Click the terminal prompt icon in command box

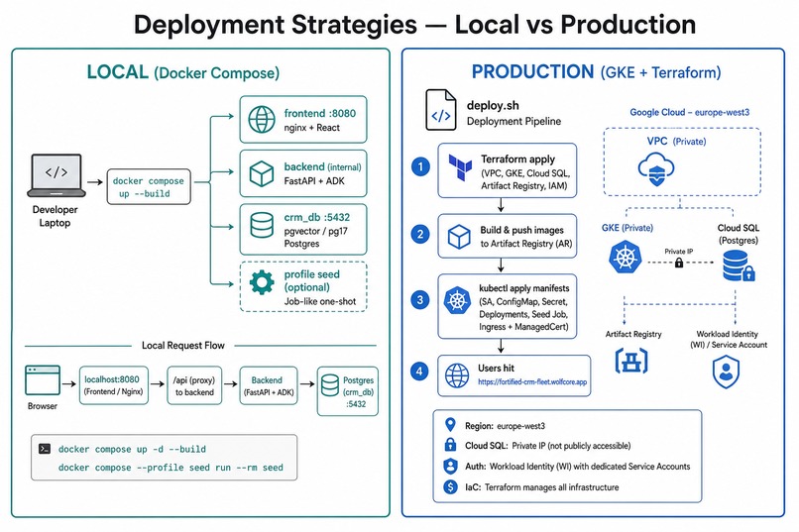click(x=45, y=449)
